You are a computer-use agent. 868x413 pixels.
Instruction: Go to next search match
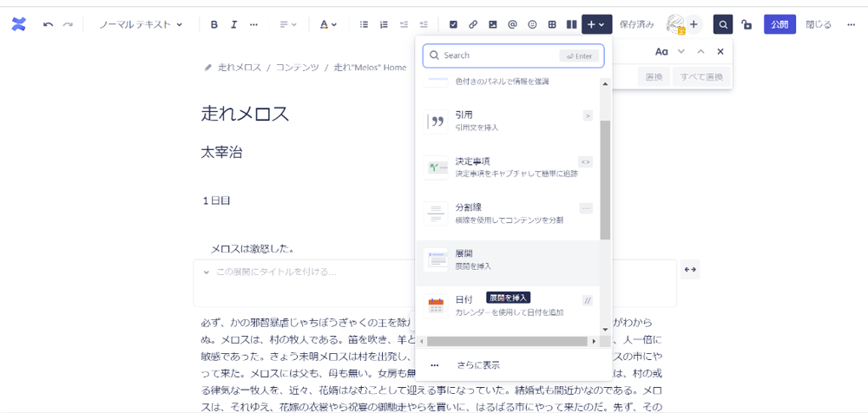pyautogui.click(x=681, y=51)
